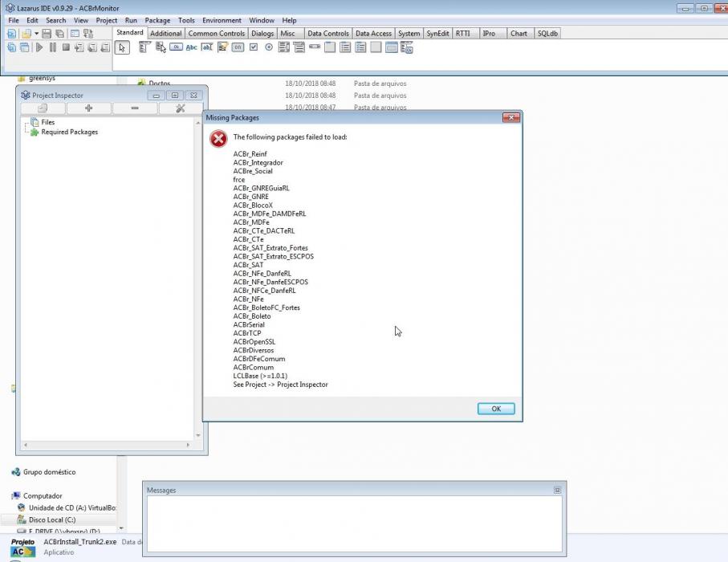Open the Tools menu

pos(186,20)
